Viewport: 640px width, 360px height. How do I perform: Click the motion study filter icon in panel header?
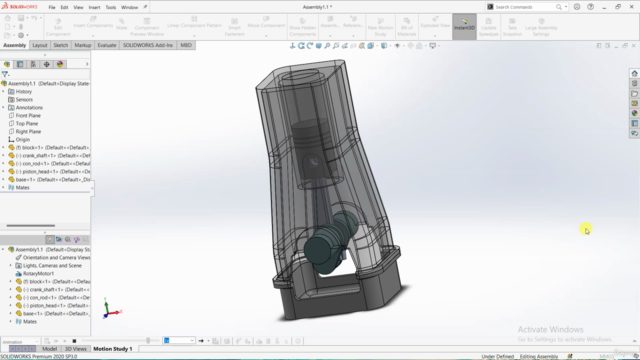point(49,240)
